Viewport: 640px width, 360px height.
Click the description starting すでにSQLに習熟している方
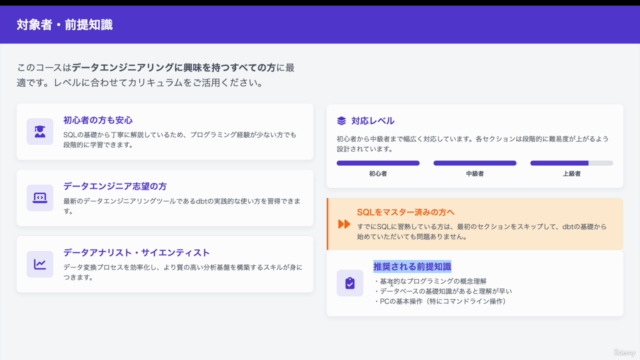click(482, 231)
